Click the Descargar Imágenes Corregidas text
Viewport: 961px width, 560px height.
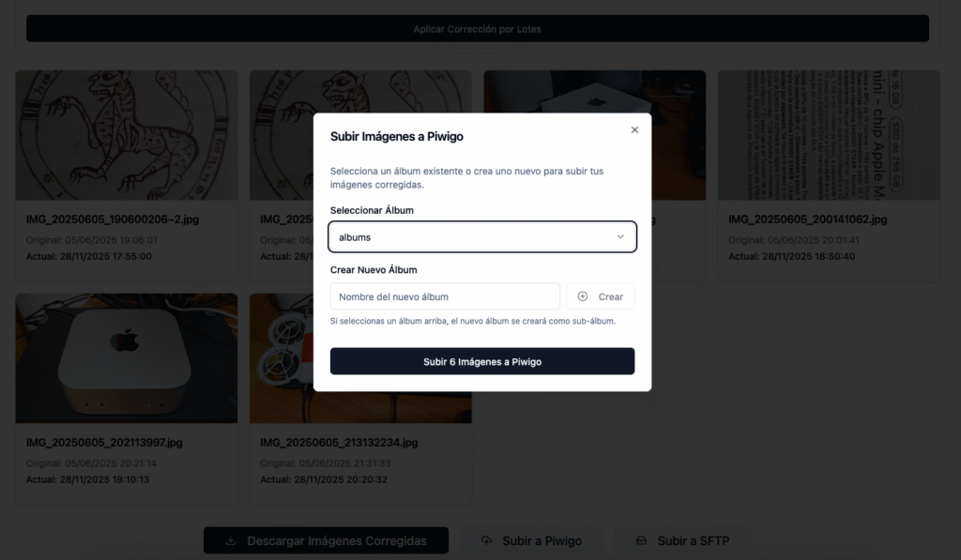pos(336,540)
